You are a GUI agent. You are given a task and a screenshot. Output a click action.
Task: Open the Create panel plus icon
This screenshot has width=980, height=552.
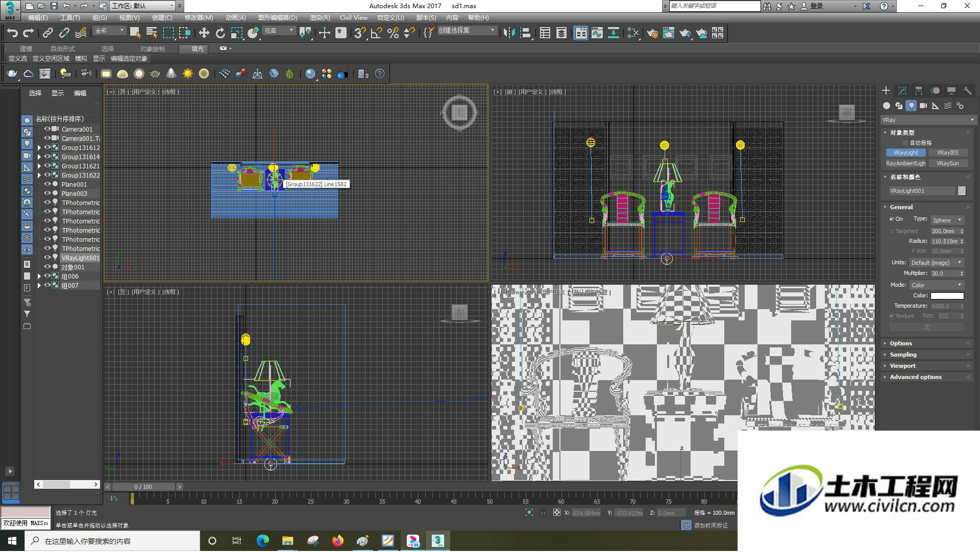click(886, 90)
